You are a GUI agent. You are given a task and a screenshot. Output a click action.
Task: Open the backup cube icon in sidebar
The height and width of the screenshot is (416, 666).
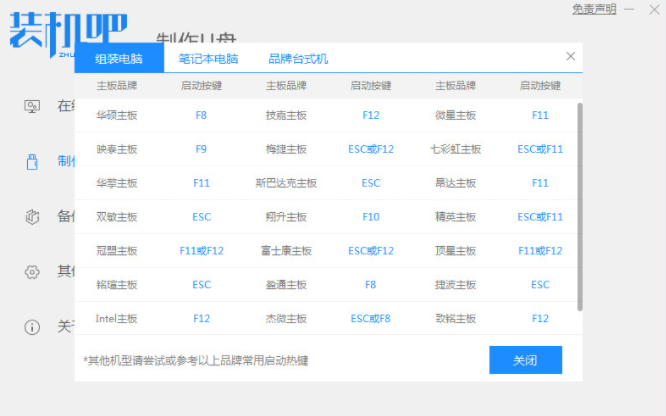pyautogui.click(x=32, y=217)
